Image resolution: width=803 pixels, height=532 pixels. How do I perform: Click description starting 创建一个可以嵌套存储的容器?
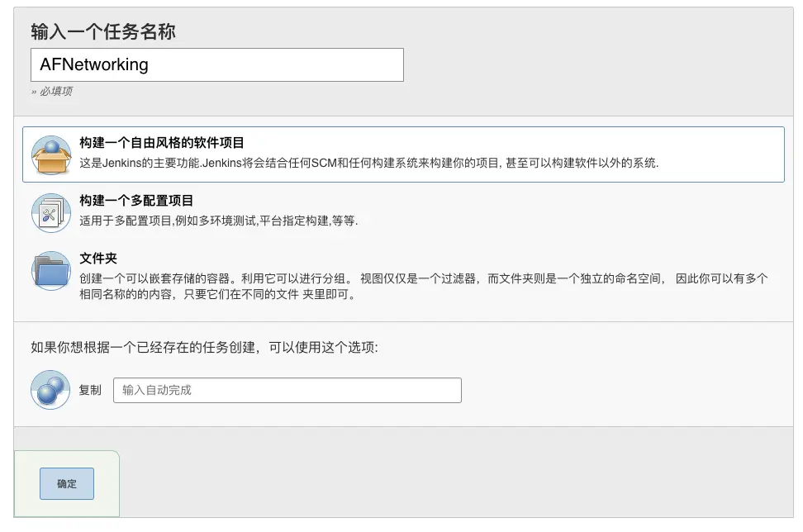pyautogui.click(x=424, y=287)
